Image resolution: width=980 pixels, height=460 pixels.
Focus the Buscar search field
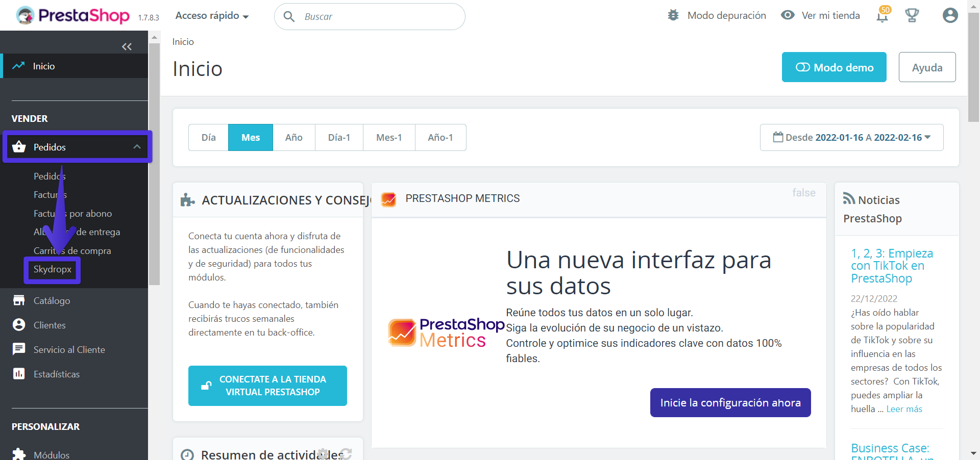pyautogui.click(x=370, y=17)
